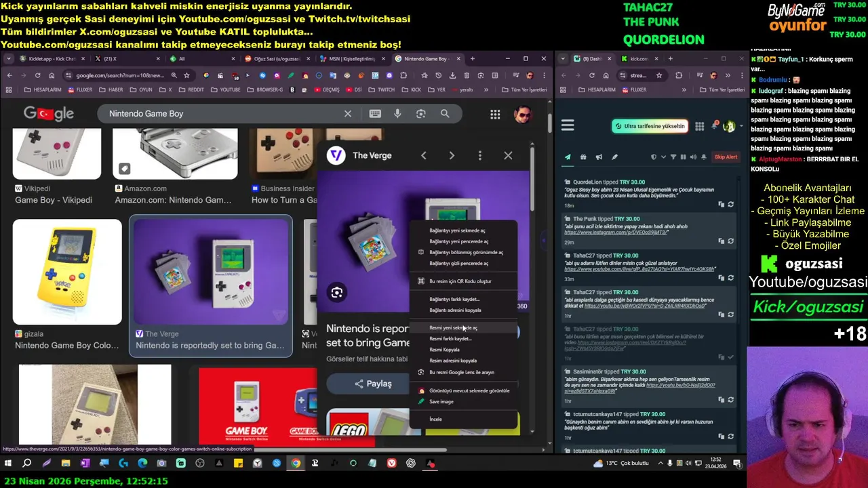Viewport: 868px width, 488px height.
Task: Open the dashboard profile avatar dropdown arrow
Action: coord(741,126)
